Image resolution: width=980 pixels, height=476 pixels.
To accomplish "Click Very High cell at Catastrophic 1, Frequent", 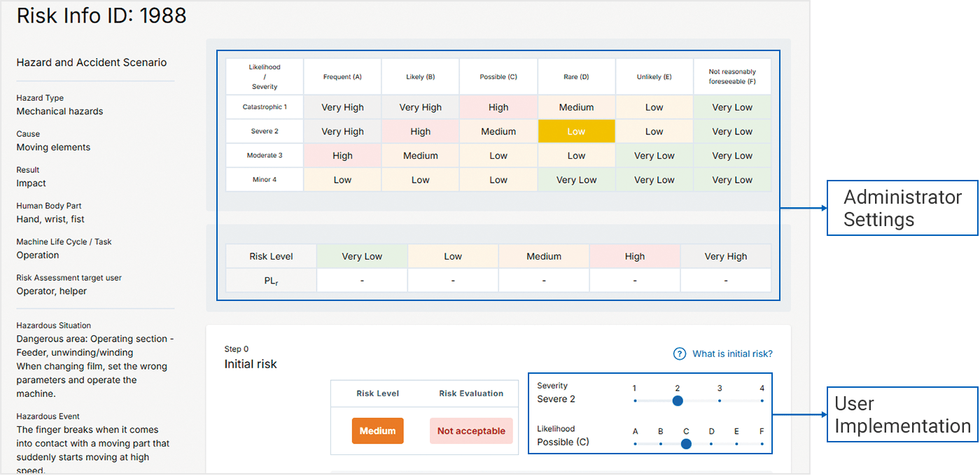I will (342, 107).
